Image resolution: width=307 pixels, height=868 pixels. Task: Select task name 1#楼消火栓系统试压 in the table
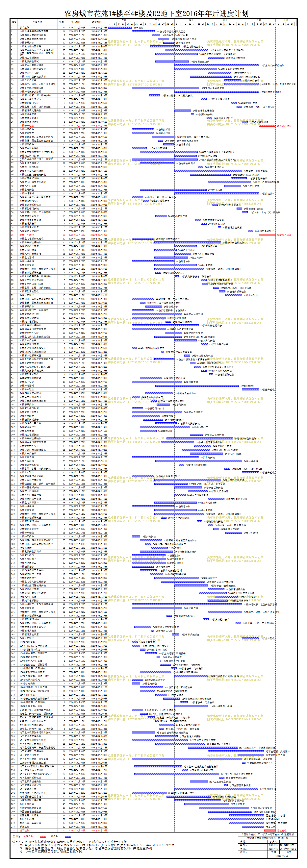pyautogui.click(x=31, y=99)
